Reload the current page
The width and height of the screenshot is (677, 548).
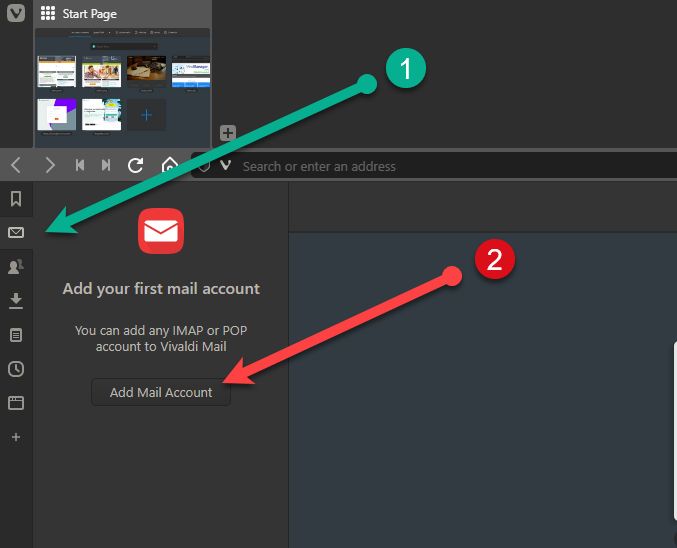click(x=136, y=165)
